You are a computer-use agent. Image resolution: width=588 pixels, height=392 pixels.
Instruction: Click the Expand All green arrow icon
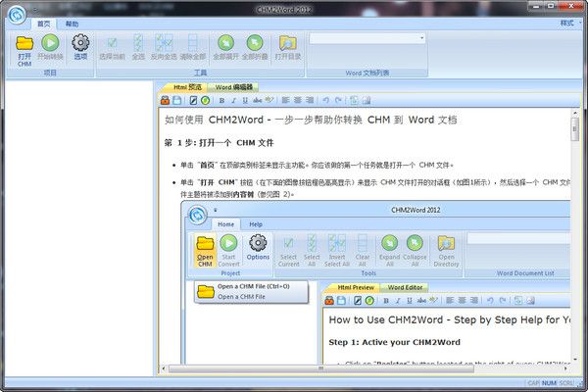[x=225, y=43]
